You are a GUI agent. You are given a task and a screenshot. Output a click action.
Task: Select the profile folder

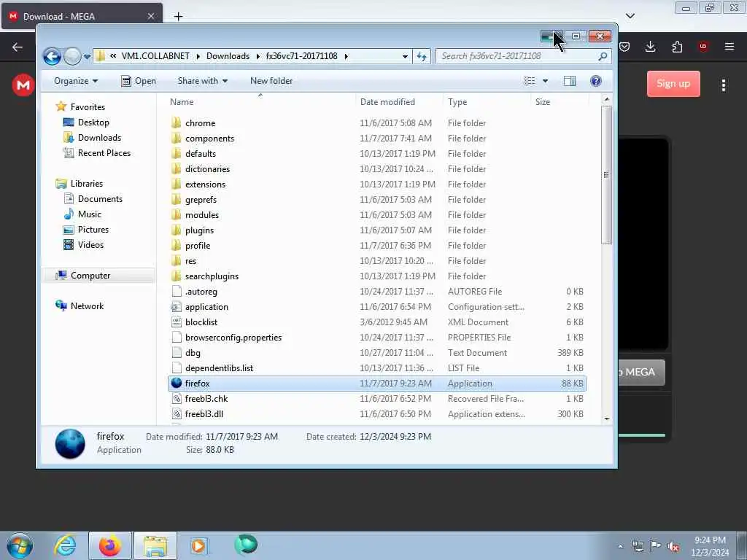click(198, 246)
